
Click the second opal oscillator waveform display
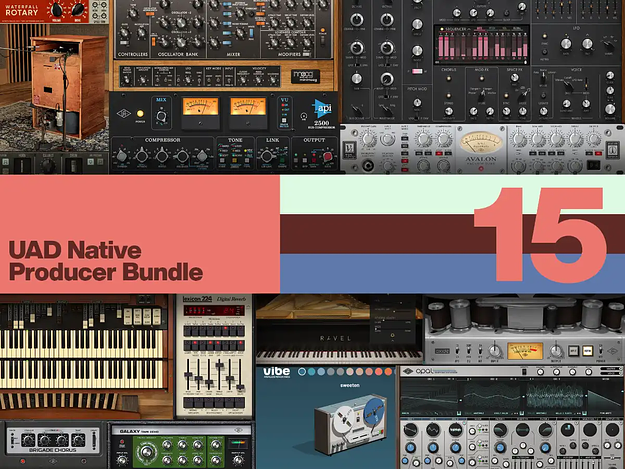[x=491, y=395]
